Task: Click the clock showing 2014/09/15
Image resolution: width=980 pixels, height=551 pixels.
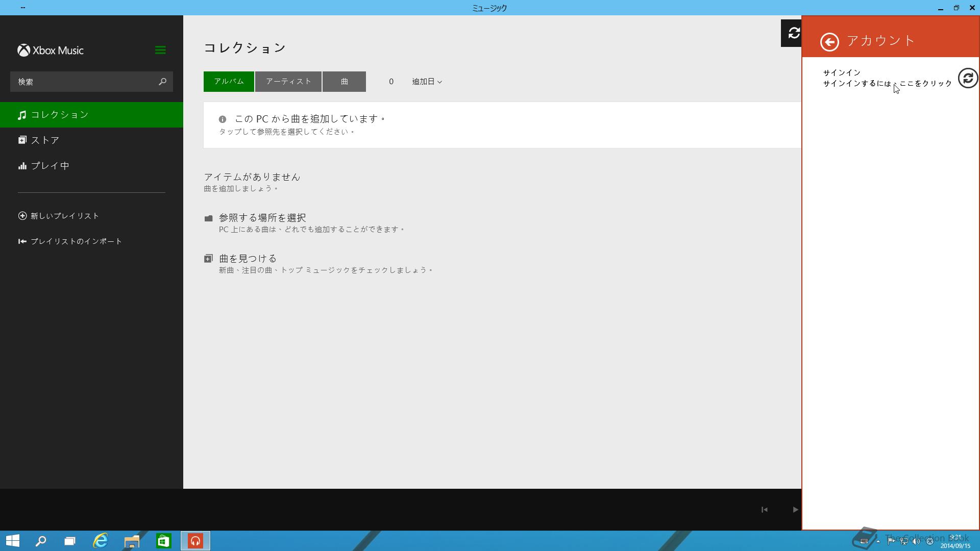Action: 955,541
